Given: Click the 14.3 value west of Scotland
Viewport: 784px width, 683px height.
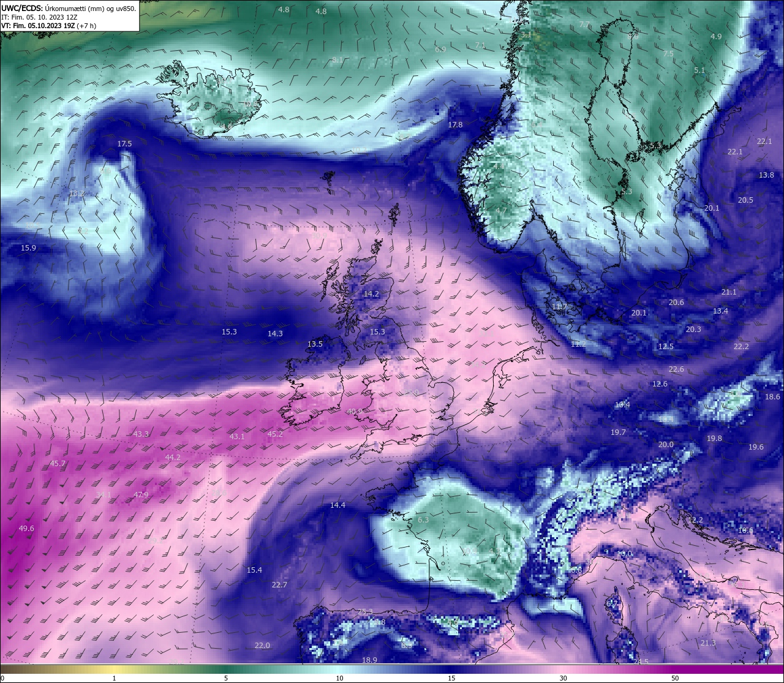Looking at the screenshot, I should [275, 333].
